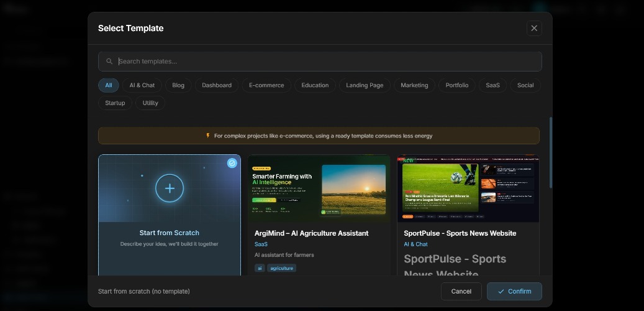Confirm the selected template
The image size is (644, 311).
pyautogui.click(x=514, y=291)
